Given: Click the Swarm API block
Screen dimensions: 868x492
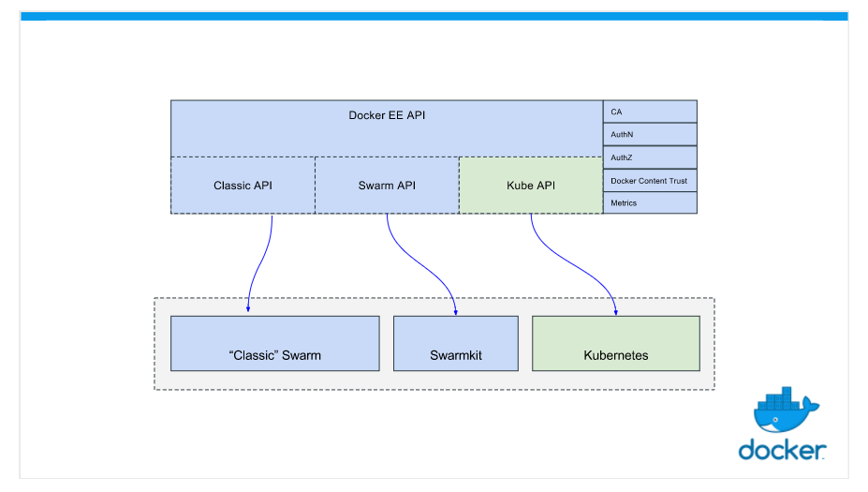Looking at the screenshot, I should [x=387, y=185].
